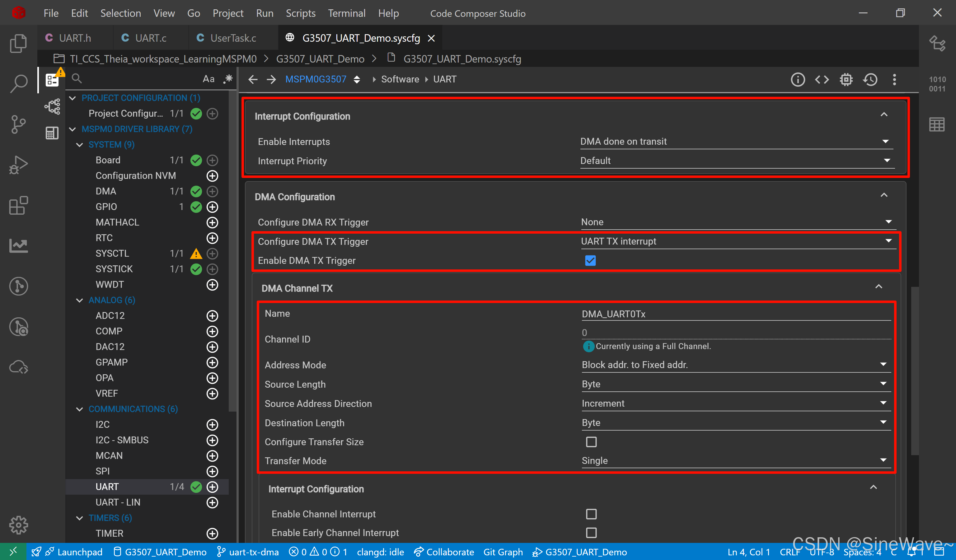956x560 pixels.
Task: Navigate forward in SysConfig history
Action: [x=271, y=79]
